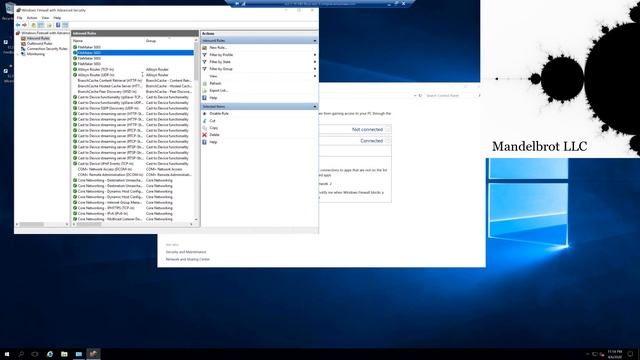This screenshot has height=360, width=640.
Task: Open the View menu in the menu bar
Action: (x=45, y=18)
